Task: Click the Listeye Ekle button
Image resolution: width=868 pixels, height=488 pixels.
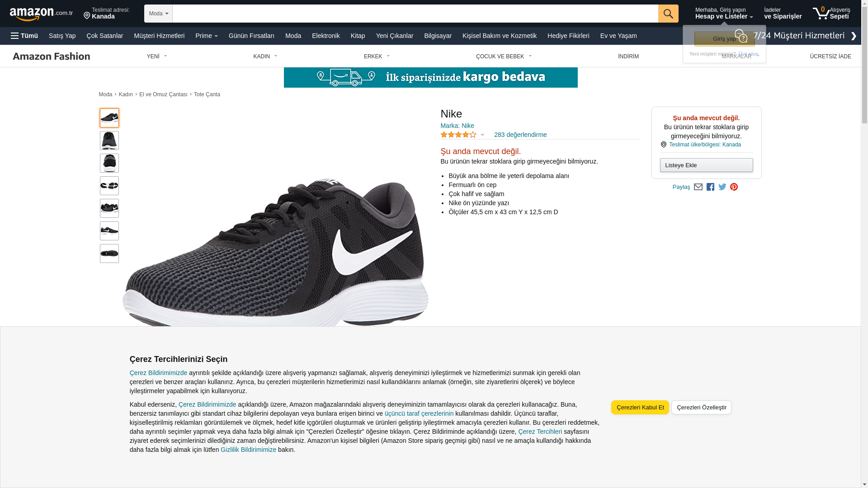Action: click(706, 165)
